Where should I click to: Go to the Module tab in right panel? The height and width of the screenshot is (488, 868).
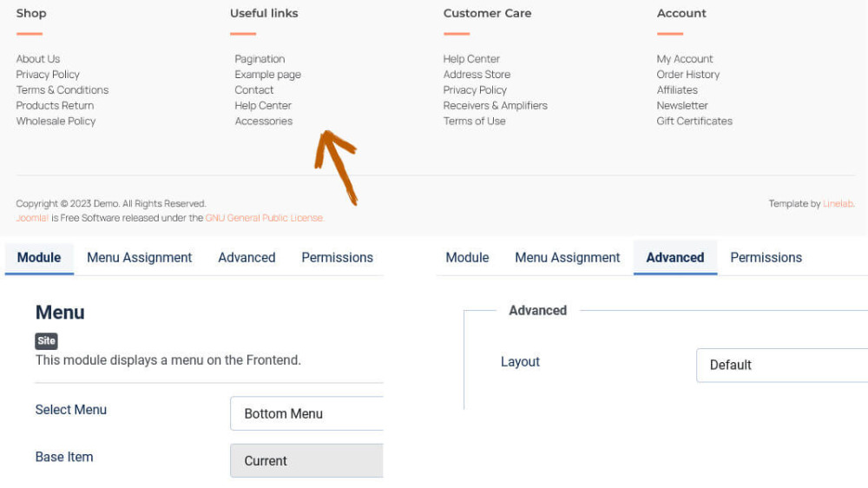pos(467,257)
